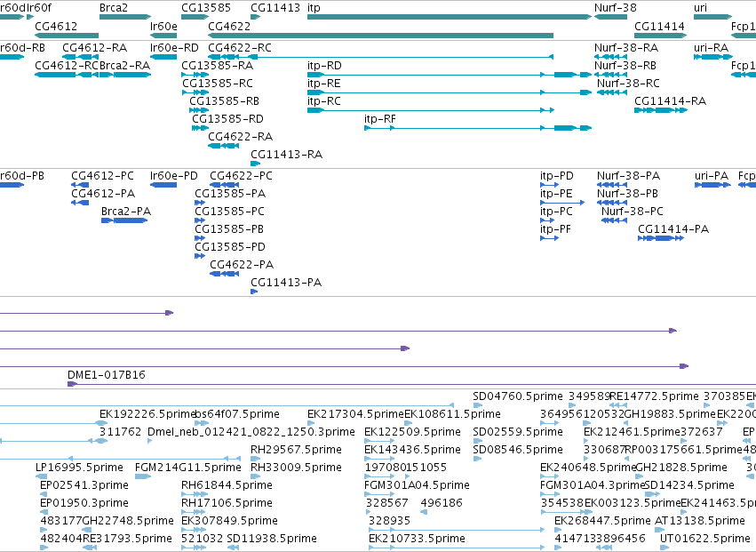Viewport: 756px width, 552px height.
Task: Select the itp-RC transcript label
Action: point(323,100)
